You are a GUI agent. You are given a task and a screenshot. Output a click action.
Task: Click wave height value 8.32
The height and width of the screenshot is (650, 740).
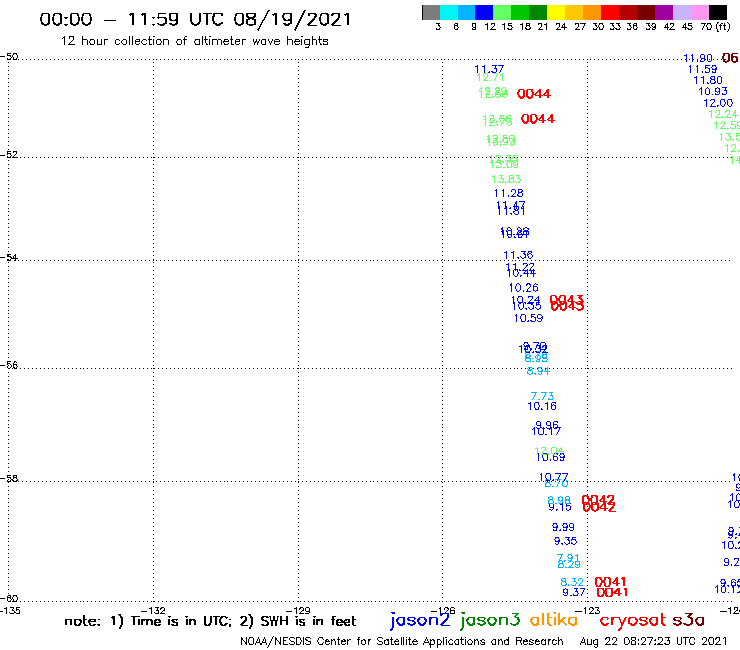572,582
